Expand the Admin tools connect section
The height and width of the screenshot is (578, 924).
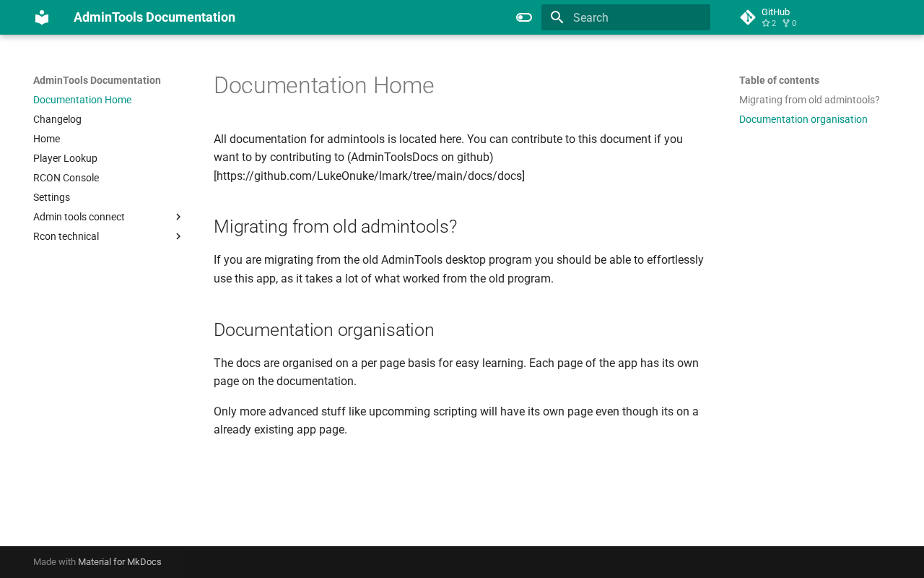[x=108, y=217]
